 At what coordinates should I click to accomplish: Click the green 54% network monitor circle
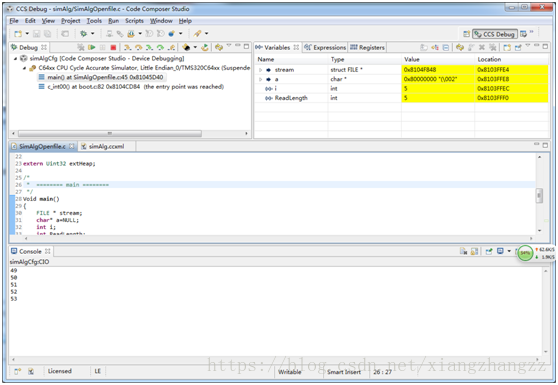click(x=525, y=253)
